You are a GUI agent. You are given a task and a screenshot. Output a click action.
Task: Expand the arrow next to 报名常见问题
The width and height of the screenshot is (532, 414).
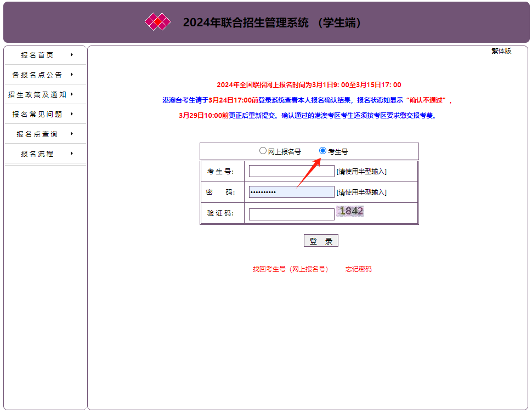[x=72, y=114]
